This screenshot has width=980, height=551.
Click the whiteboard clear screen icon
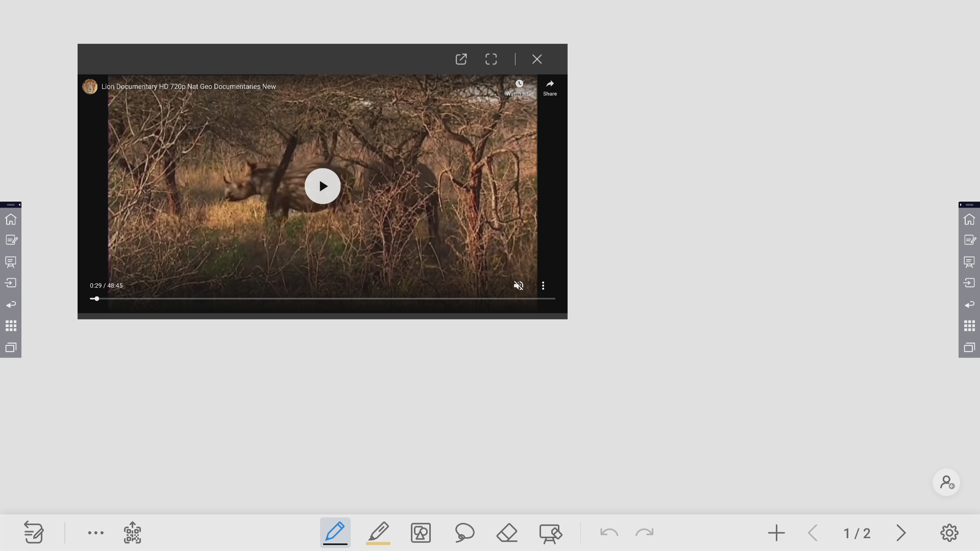point(550,534)
